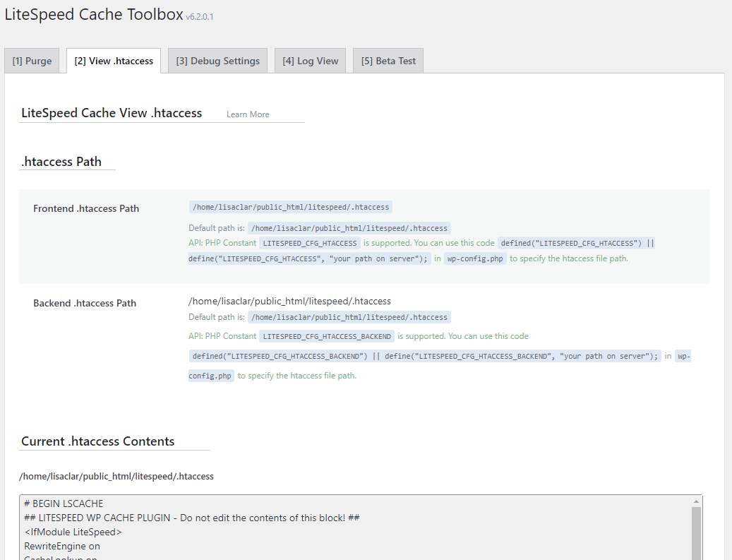Click the Frontend .htaccess path field
Image resolution: width=732 pixels, height=560 pixels.
pyautogui.click(x=290, y=207)
